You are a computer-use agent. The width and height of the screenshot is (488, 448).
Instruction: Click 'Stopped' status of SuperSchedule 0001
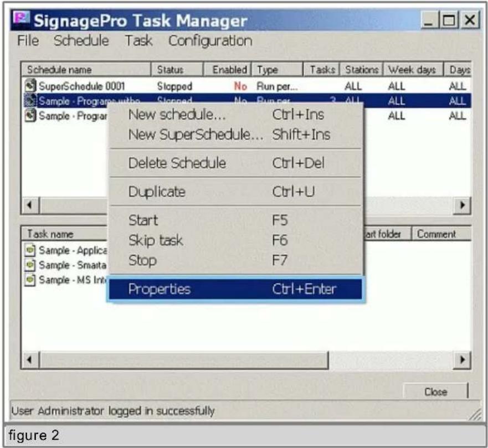[174, 86]
